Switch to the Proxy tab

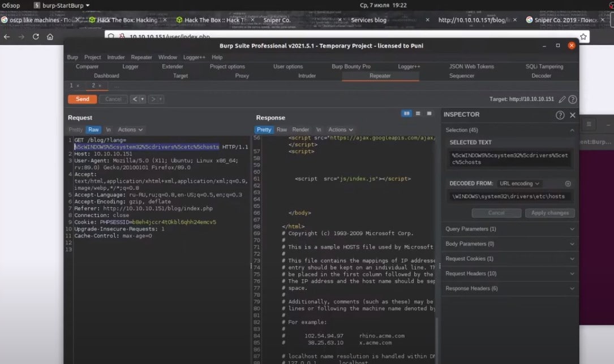click(x=242, y=76)
